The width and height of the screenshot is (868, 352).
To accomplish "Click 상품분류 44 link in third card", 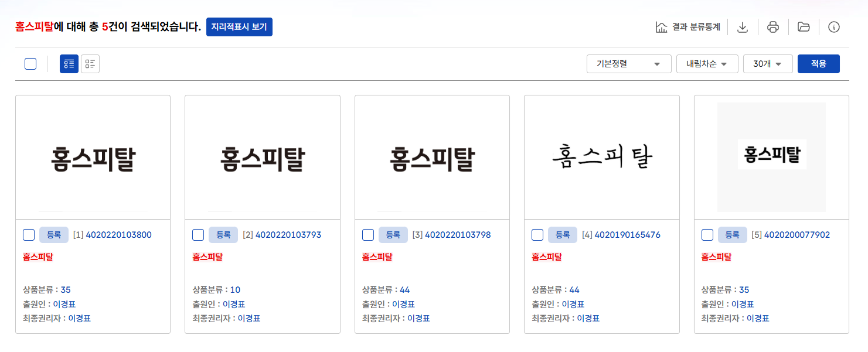I will [x=404, y=290].
